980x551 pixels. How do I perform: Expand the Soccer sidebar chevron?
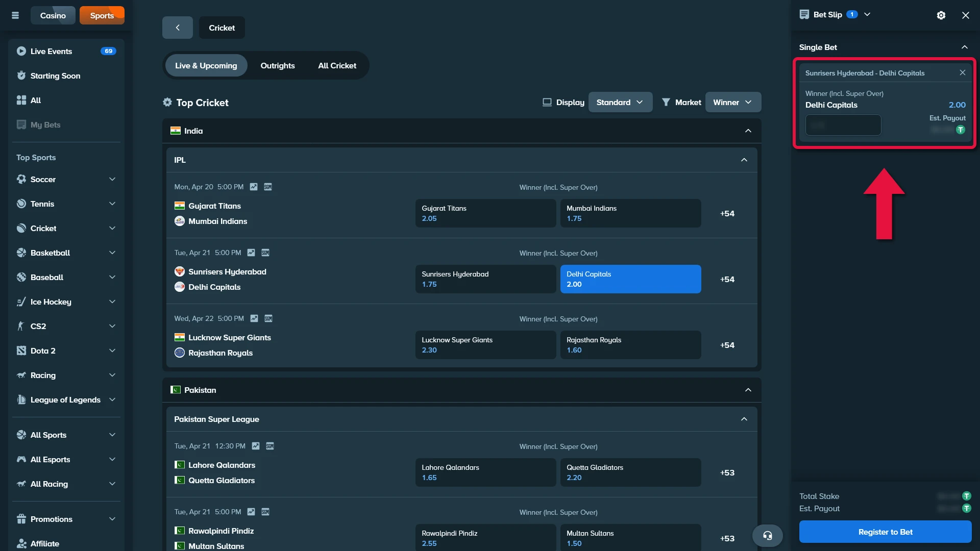tap(112, 179)
